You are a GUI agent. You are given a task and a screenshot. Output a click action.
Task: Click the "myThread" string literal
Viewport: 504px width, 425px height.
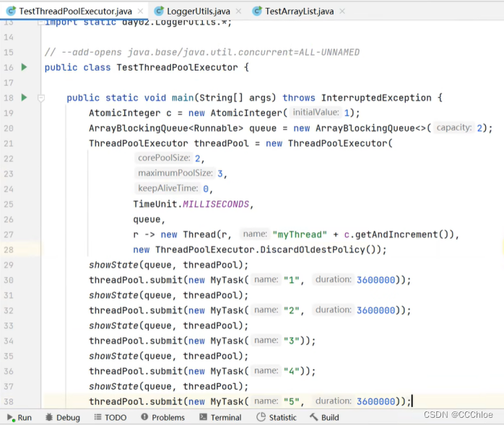click(x=300, y=235)
